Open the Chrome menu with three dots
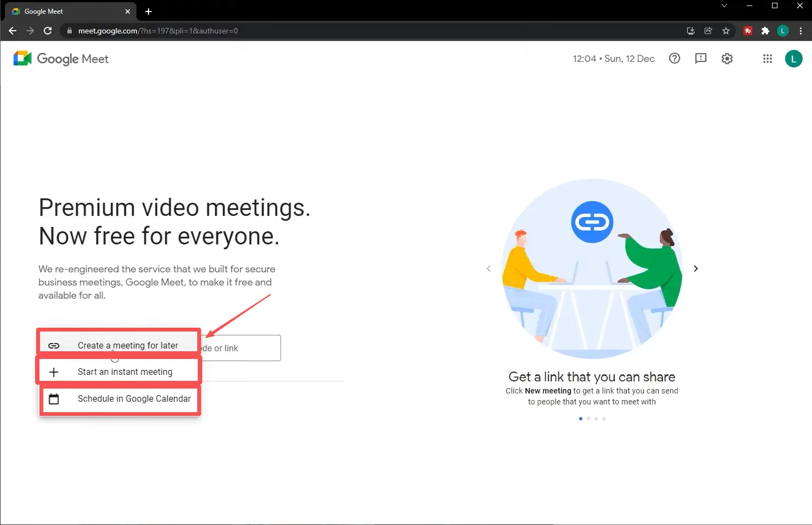The height and width of the screenshot is (525, 812). pos(800,31)
